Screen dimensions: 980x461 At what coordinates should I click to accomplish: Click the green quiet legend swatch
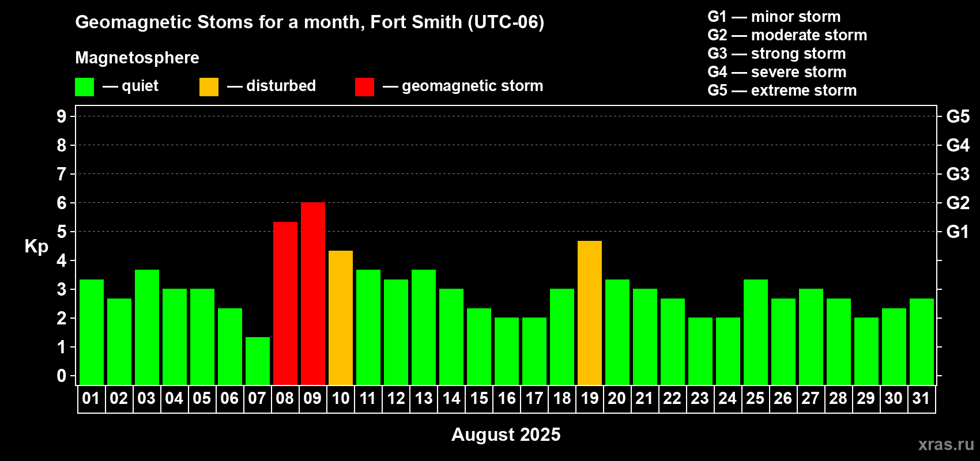84,87
